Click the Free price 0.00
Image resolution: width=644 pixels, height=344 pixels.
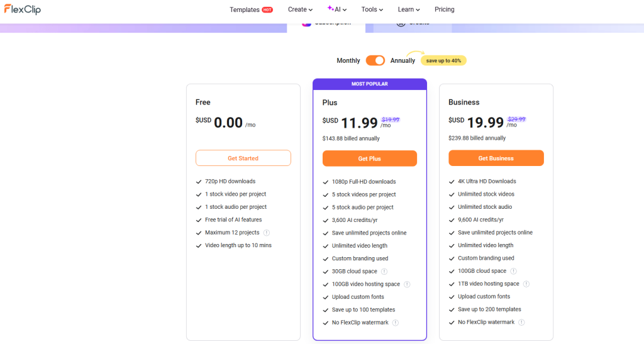(228, 123)
